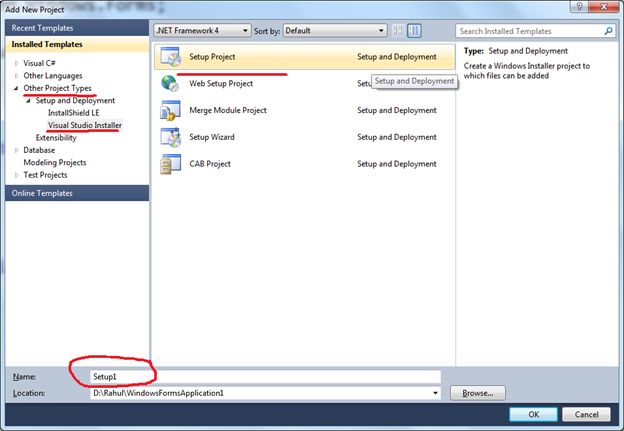The width and height of the screenshot is (624, 431).
Task: Expand the Test Projects node
Action: coord(16,175)
